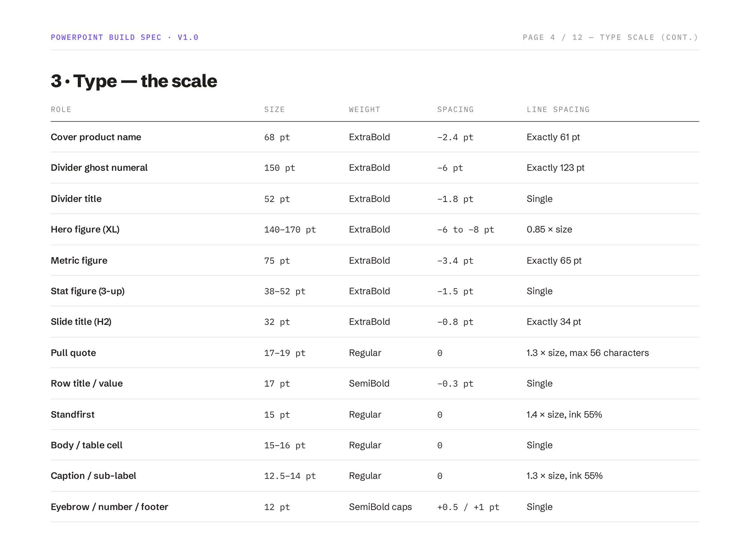Screen dimensions: 750x560
Task: Select the 'Metric figure' row label
Action: coord(79,261)
